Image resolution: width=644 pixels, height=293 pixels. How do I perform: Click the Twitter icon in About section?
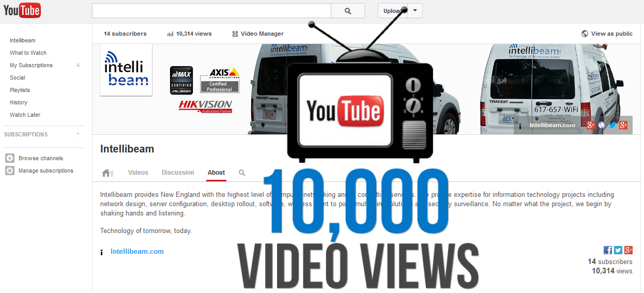[x=618, y=250]
